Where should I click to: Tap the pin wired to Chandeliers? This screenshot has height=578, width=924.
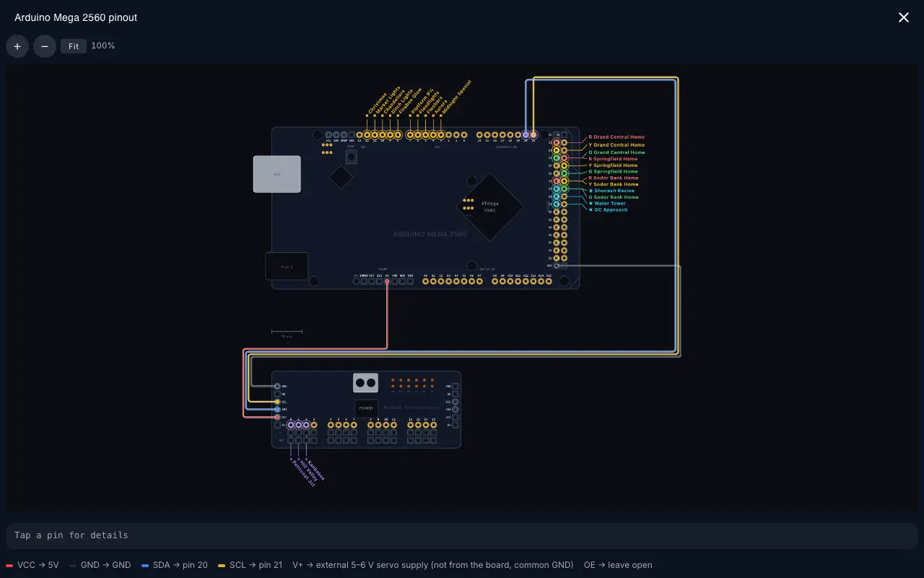(x=383, y=135)
